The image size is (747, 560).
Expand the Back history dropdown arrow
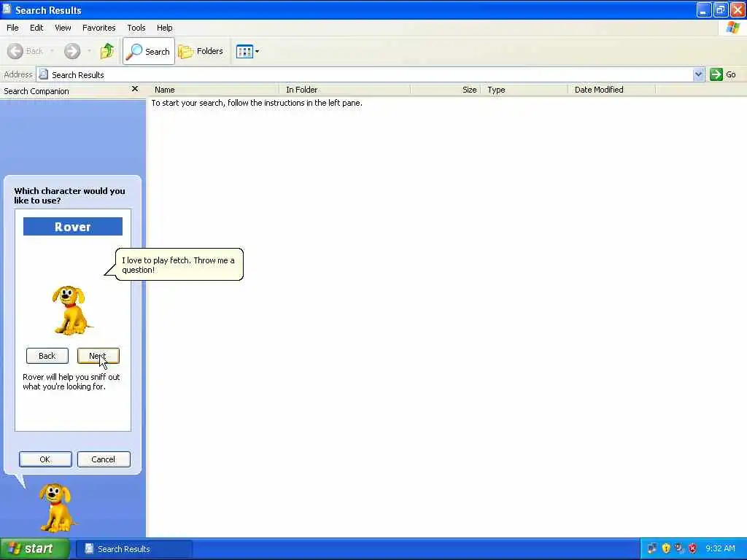pyautogui.click(x=52, y=51)
